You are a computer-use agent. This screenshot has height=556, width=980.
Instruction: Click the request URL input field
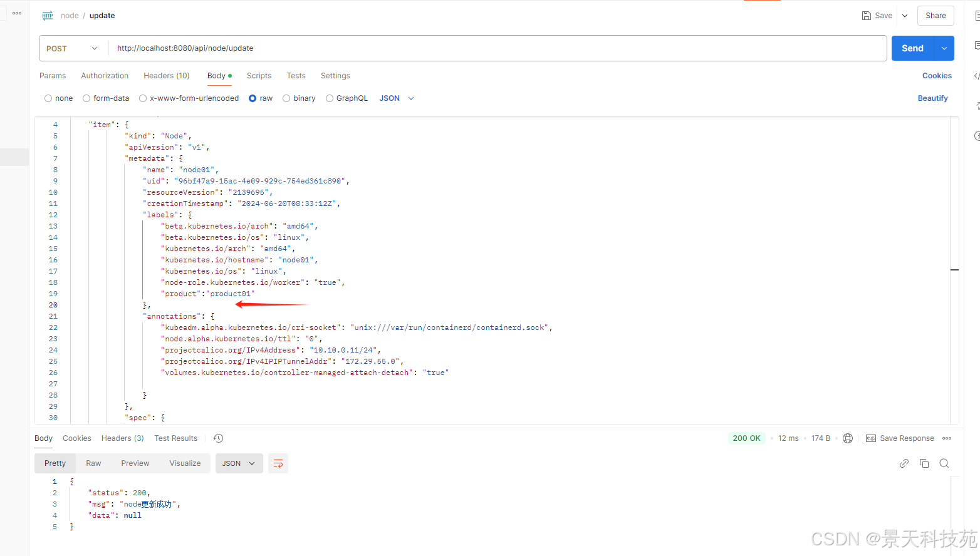coord(498,48)
